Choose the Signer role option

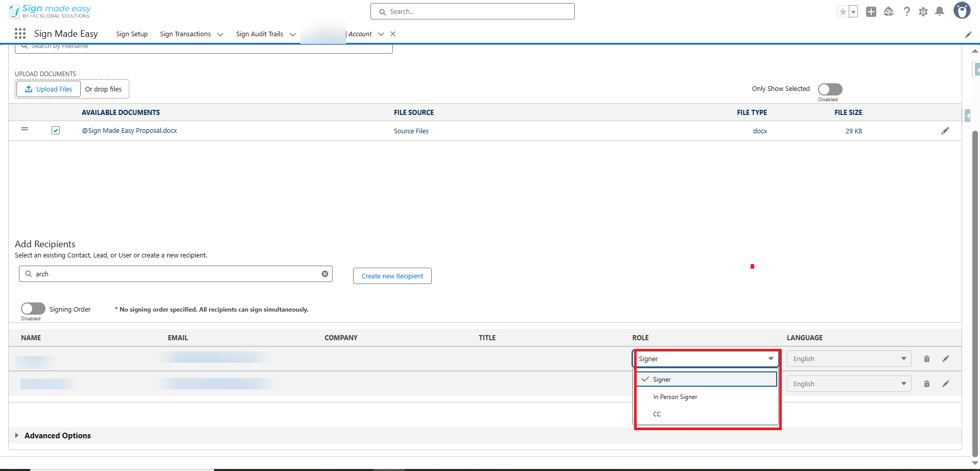pos(706,379)
